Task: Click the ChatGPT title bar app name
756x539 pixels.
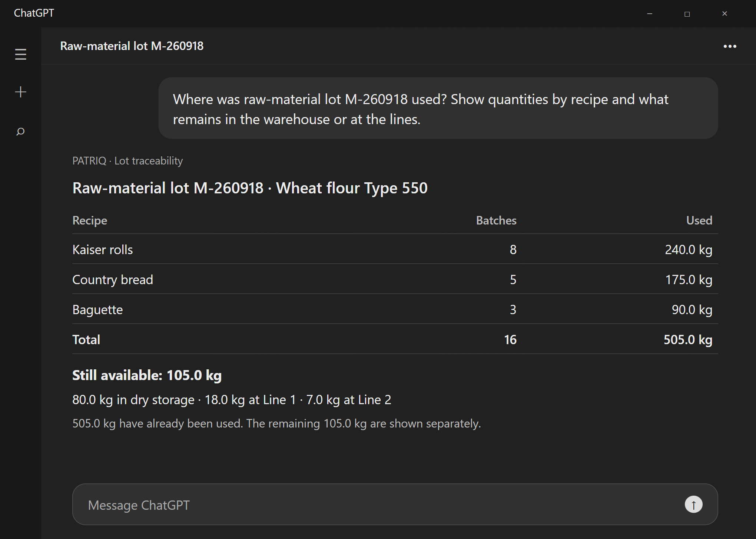Action: point(34,13)
